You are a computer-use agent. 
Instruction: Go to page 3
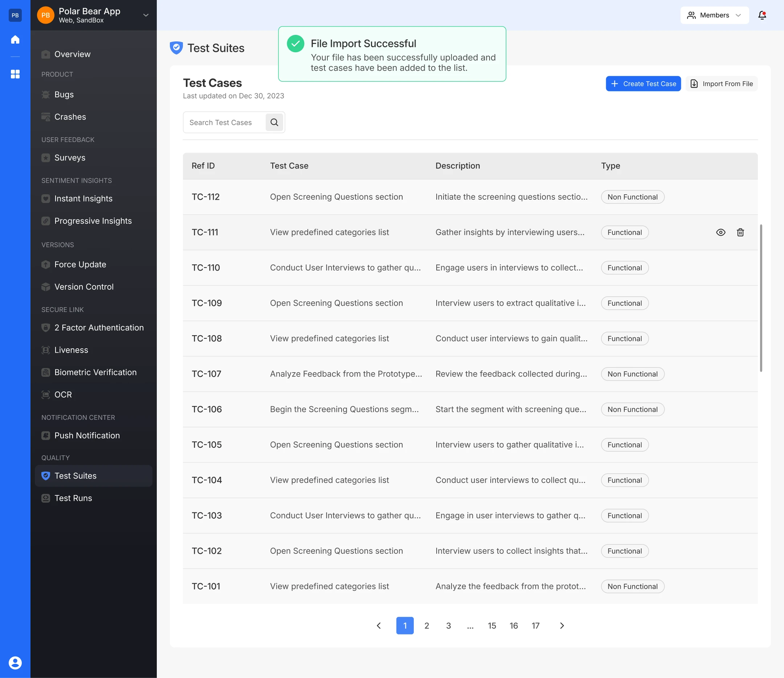448,626
